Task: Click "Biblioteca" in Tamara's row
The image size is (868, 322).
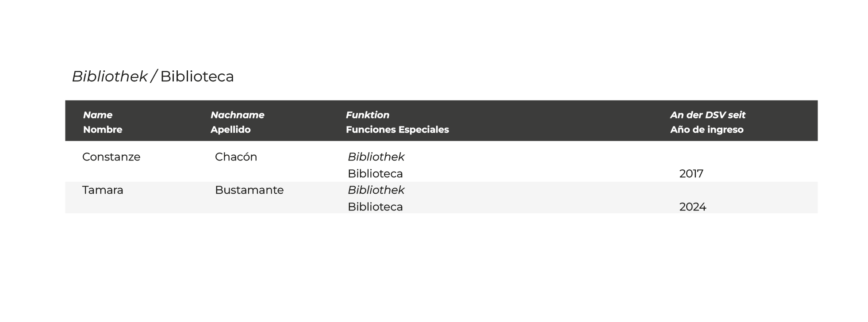Action: coord(375,207)
